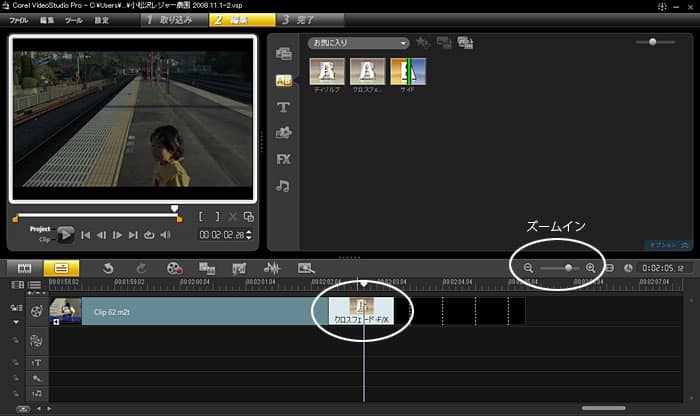Open the File menu
Screen dimensions: 700x416
pos(19,20)
